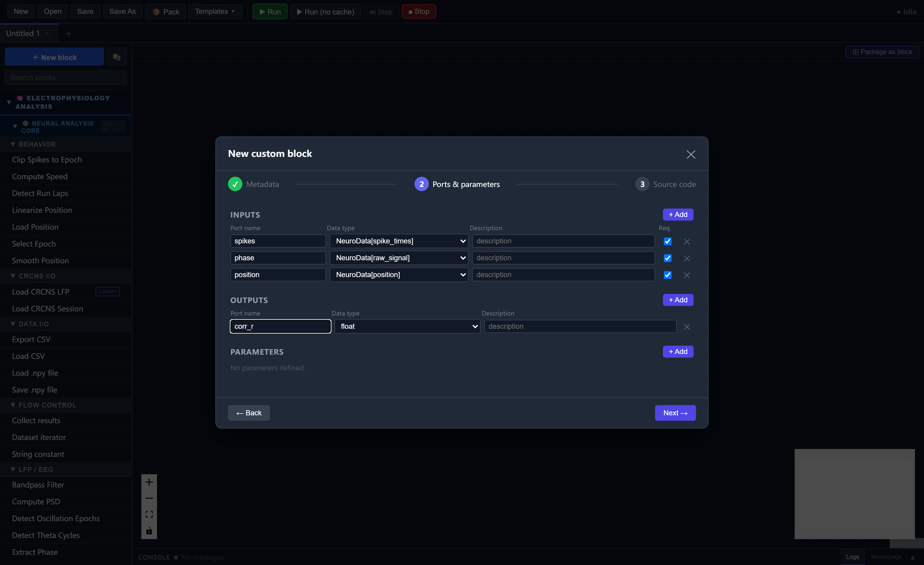
Task: Add a new input port
Action: coord(678,215)
